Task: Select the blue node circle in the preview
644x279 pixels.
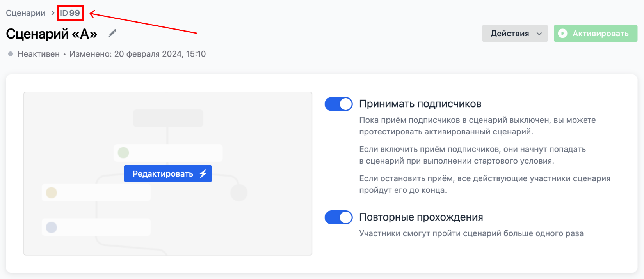Action: pos(51,227)
